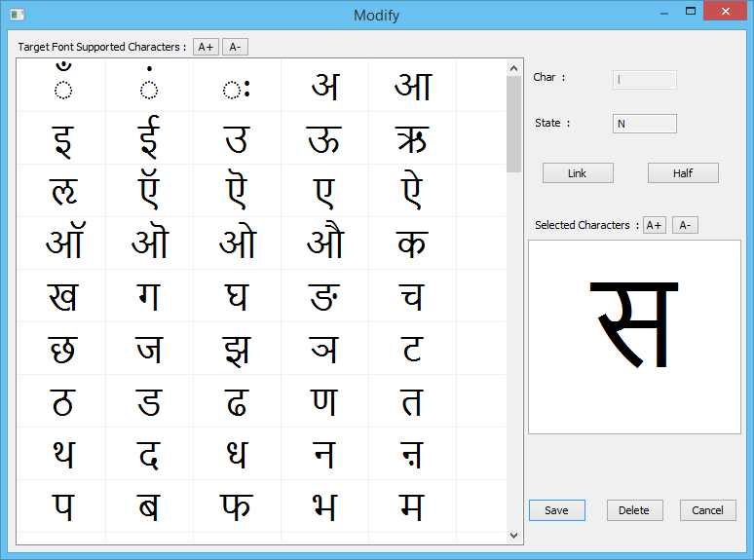Select the छ character cell
This screenshot has width=754, height=560.
click(x=62, y=348)
